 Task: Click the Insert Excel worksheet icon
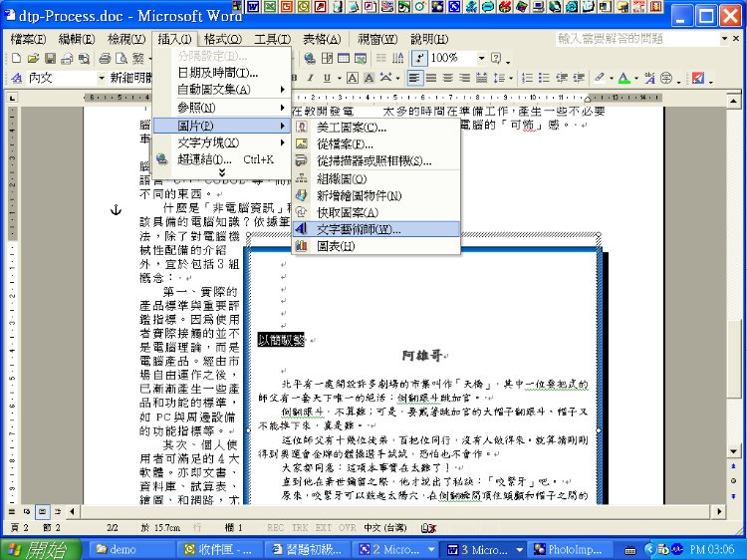[361, 58]
